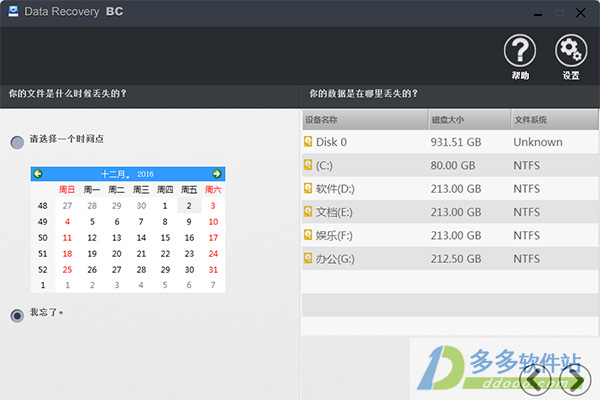Select the 娱乐(F:) partition name
The width and height of the screenshot is (600, 400).
pos(334,236)
